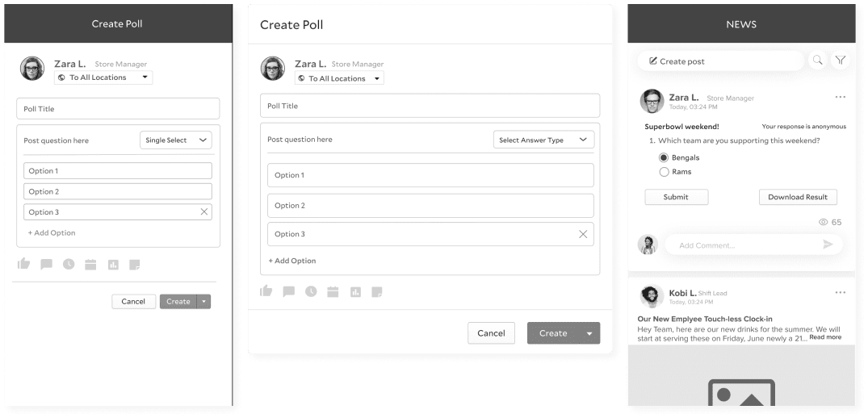The height and width of the screenshot is (418, 868).
Task: Open more options menu on Zara's post
Action: pyautogui.click(x=841, y=97)
